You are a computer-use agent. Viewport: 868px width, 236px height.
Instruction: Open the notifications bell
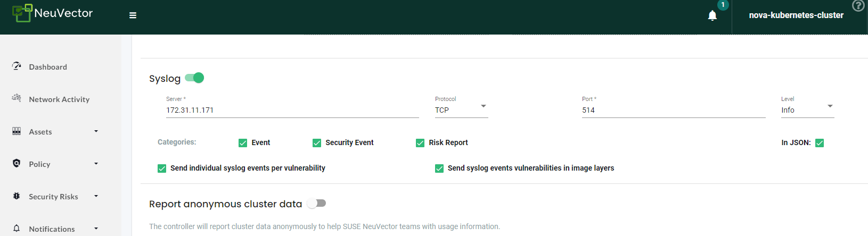click(x=713, y=15)
